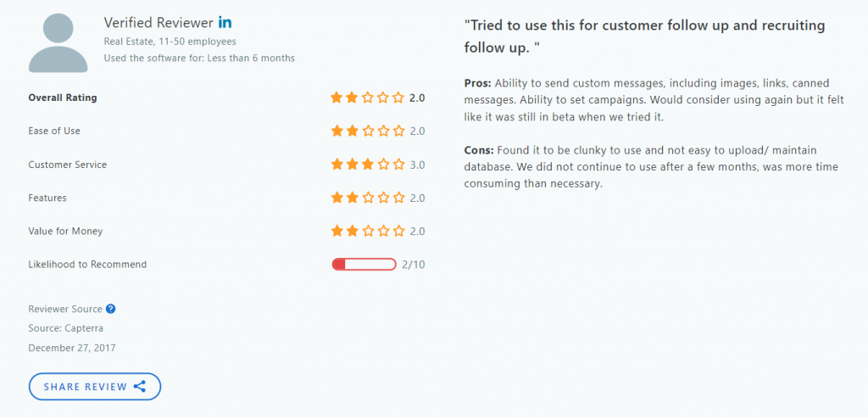Click the Pros paragraph text
The image size is (868, 419).
[654, 100]
